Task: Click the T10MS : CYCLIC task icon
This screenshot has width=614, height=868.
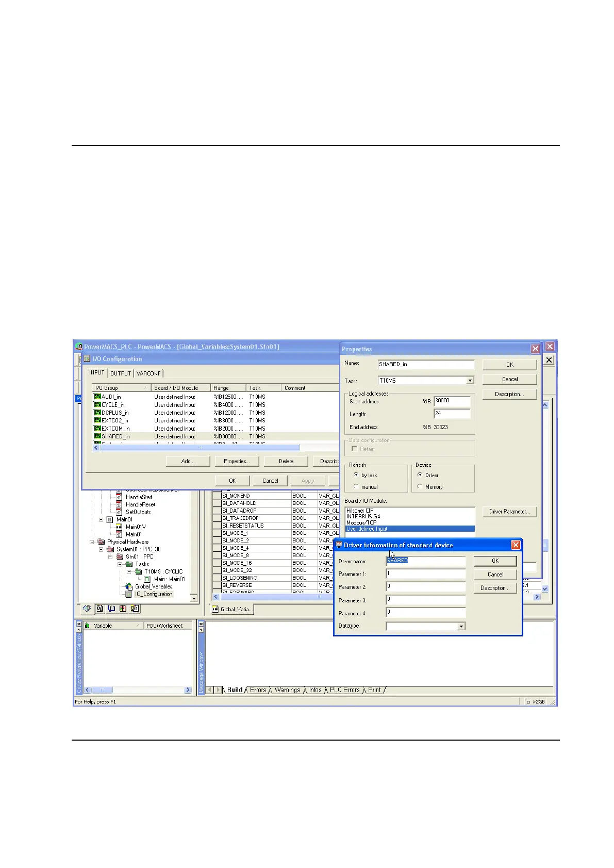Action: tap(138, 571)
